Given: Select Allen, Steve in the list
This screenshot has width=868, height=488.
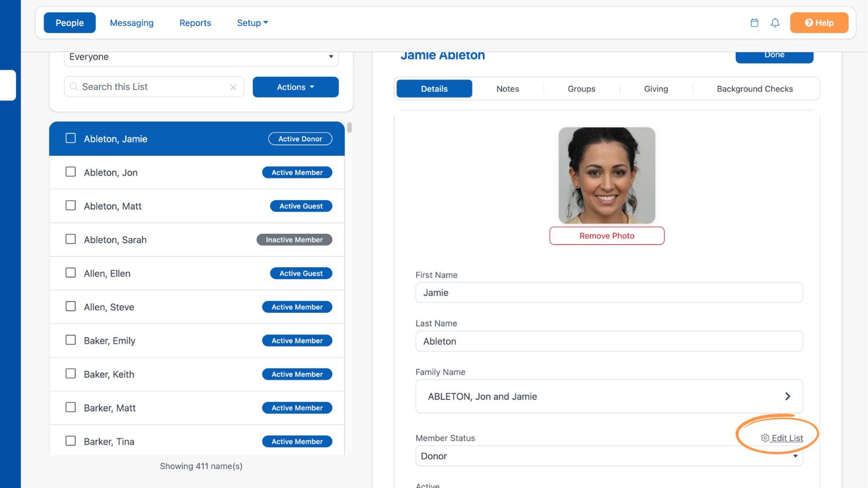Looking at the screenshot, I should [197, 307].
